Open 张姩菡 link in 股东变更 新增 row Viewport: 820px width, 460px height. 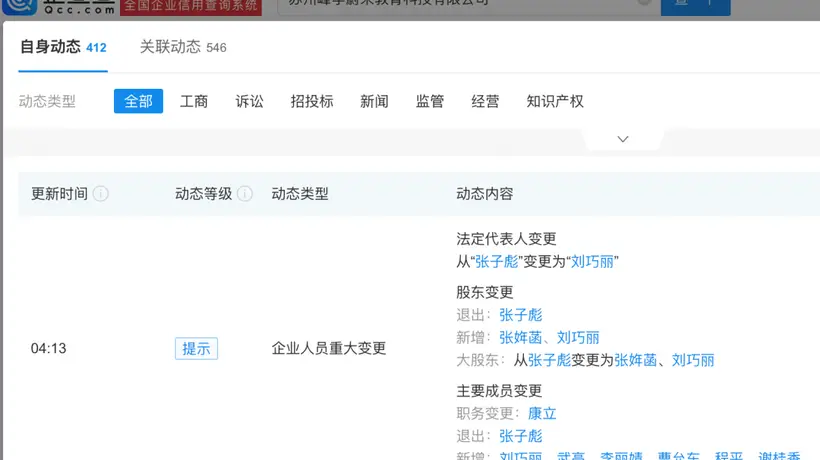[520, 338]
